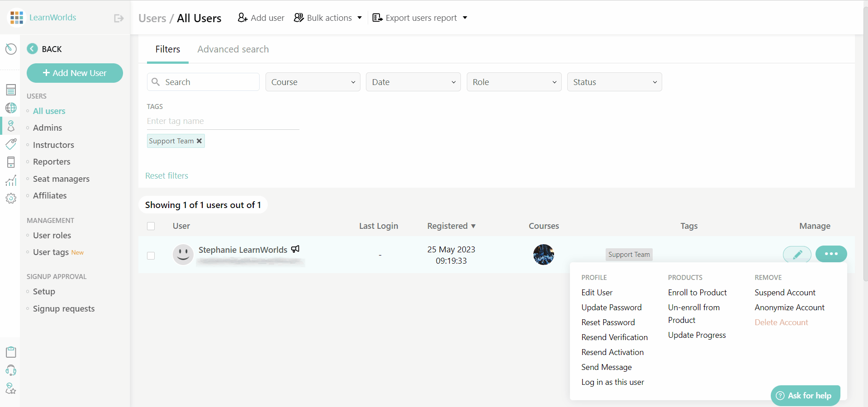Click the pencil edit icon for Stephanie LearnWorlds
The image size is (868, 407).
pyautogui.click(x=797, y=254)
